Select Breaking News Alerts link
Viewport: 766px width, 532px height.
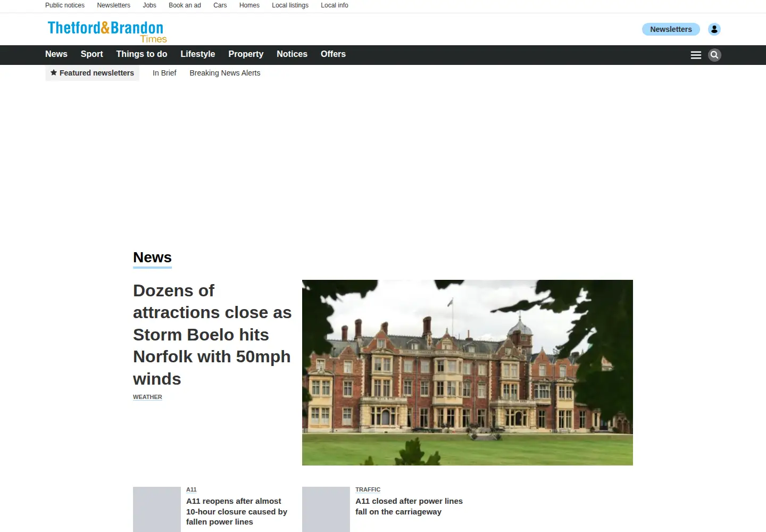pos(225,73)
